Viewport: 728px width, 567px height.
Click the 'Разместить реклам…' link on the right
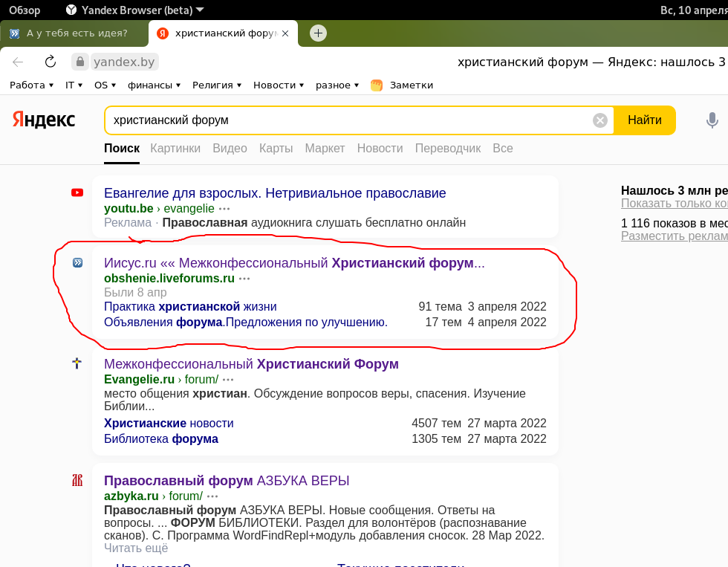(675, 236)
